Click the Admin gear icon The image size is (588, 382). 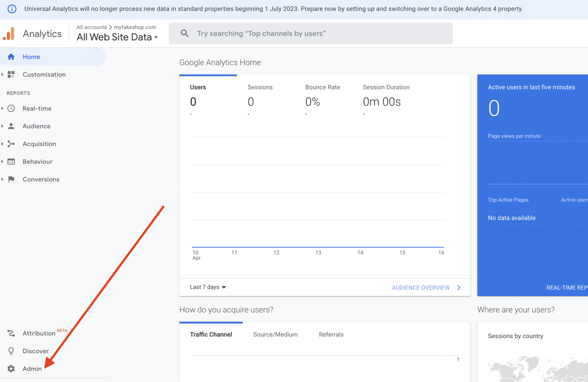coord(11,369)
